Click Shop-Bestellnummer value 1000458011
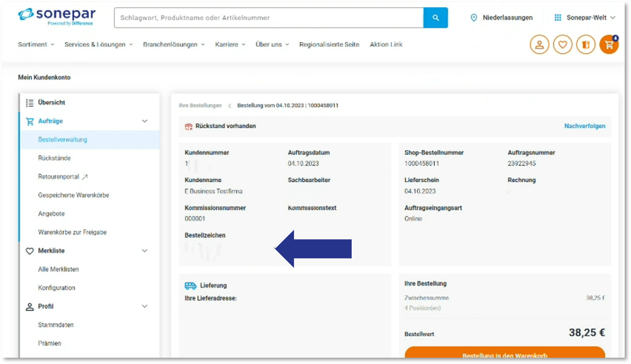Image resolution: width=631 pixels, height=364 pixels. 422,163
